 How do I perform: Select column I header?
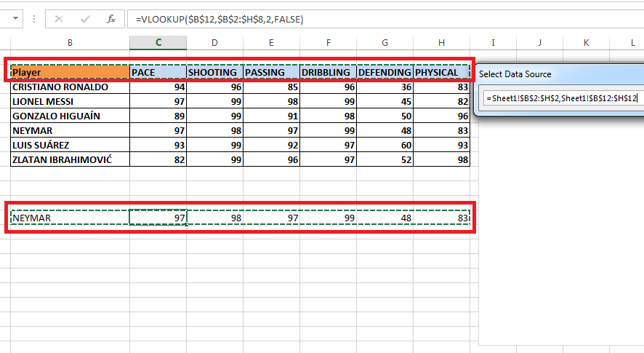(493, 43)
